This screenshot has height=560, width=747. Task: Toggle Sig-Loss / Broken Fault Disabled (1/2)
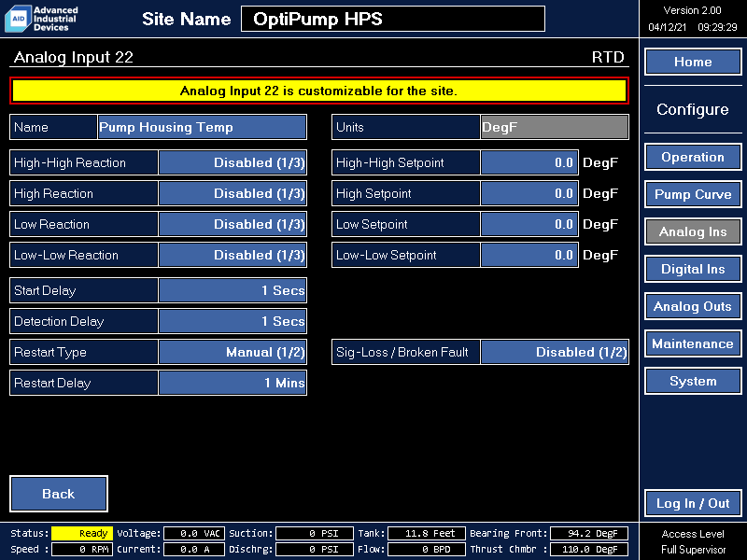point(555,353)
